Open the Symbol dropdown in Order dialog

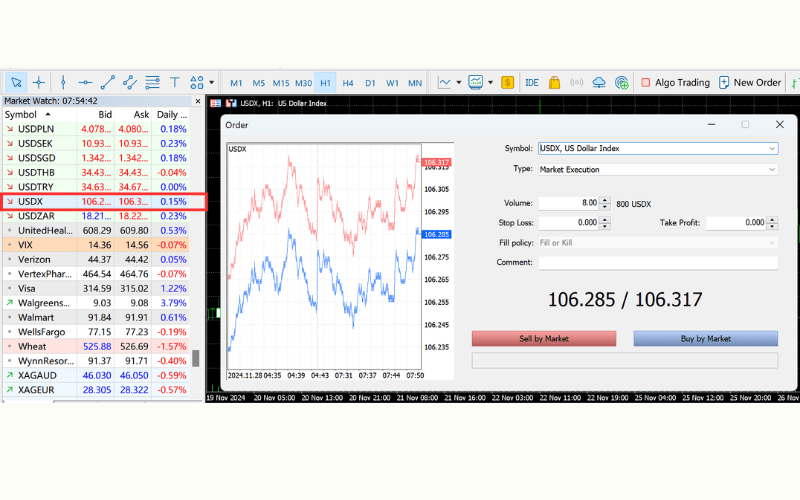pos(771,149)
